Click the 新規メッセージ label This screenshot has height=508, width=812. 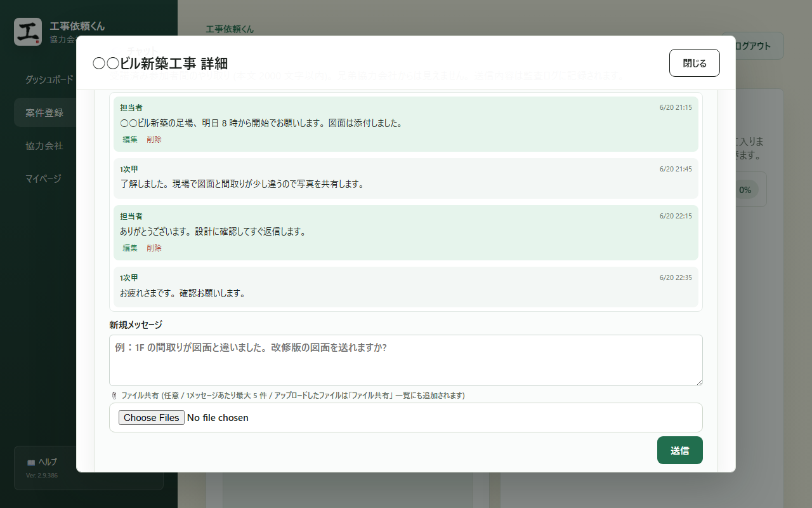(x=136, y=324)
